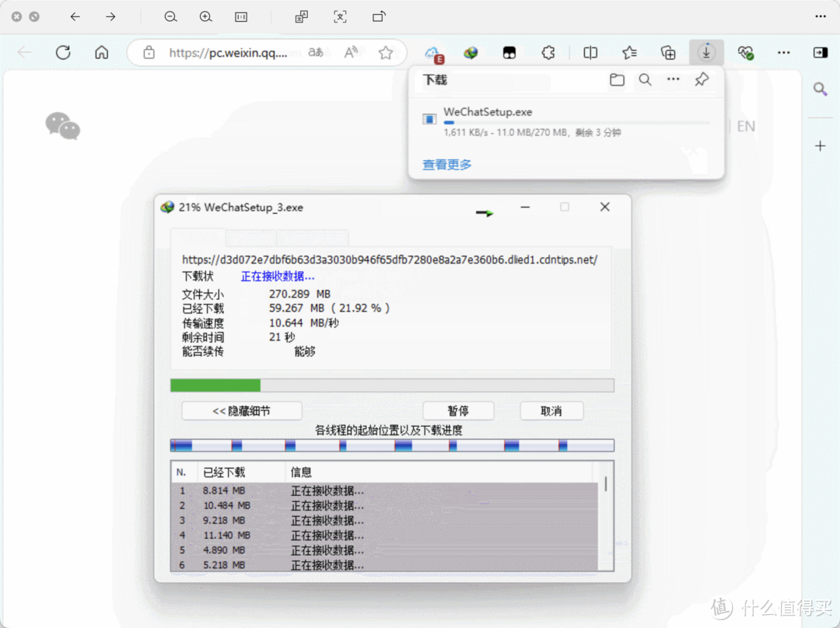Click the cloud extension icon with E badge
840x628 pixels.
coord(433,53)
